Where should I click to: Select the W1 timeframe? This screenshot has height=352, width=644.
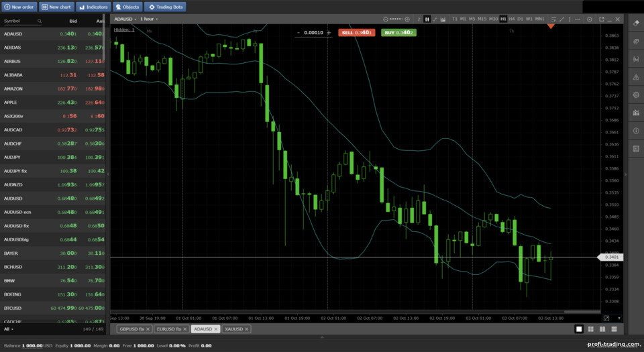tap(529, 19)
